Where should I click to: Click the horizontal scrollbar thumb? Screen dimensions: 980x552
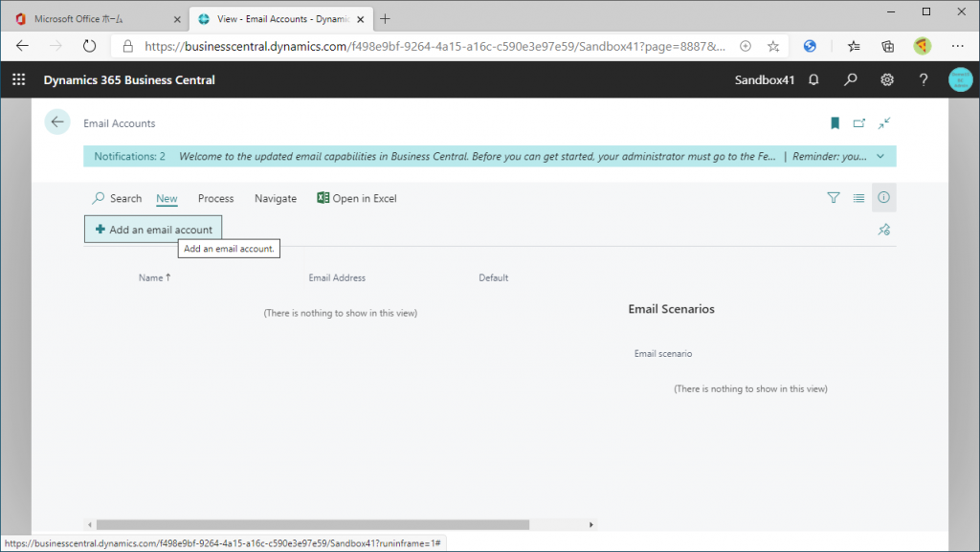point(313,524)
